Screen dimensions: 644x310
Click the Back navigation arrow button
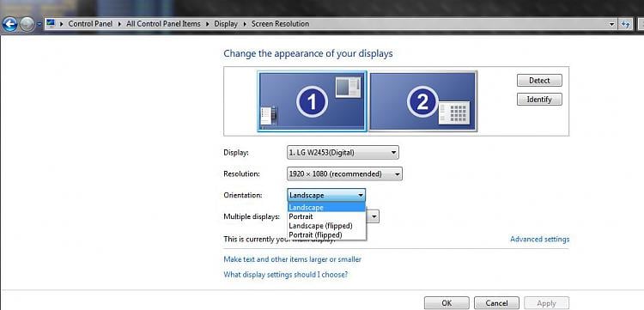click(x=9, y=24)
